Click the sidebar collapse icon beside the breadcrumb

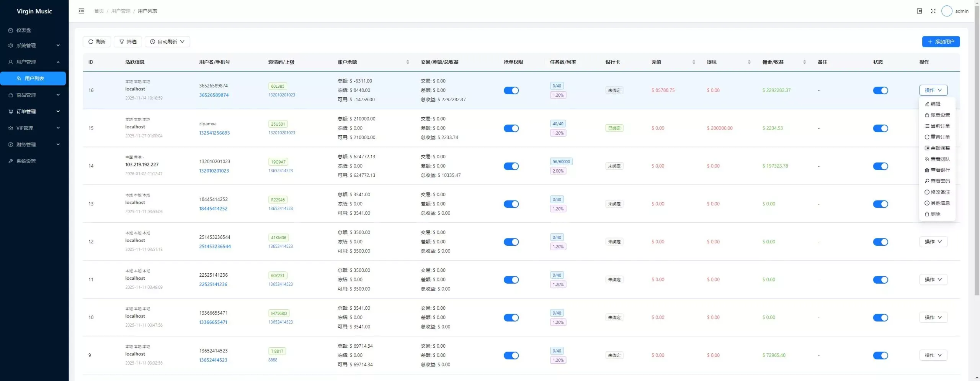(x=81, y=11)
